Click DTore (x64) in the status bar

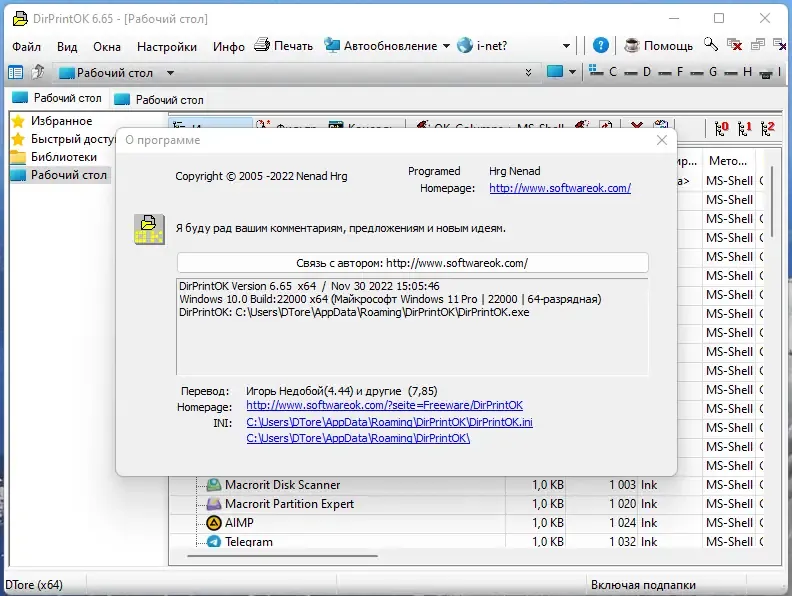click(34, 585)
